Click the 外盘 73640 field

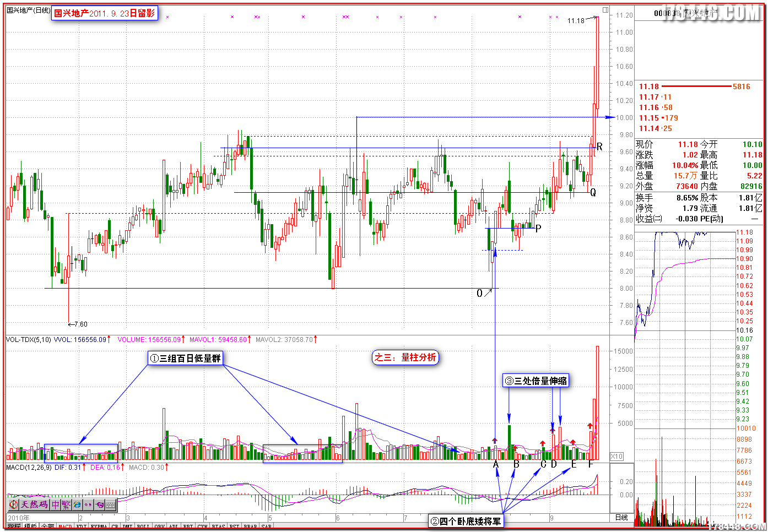(667, 186)
